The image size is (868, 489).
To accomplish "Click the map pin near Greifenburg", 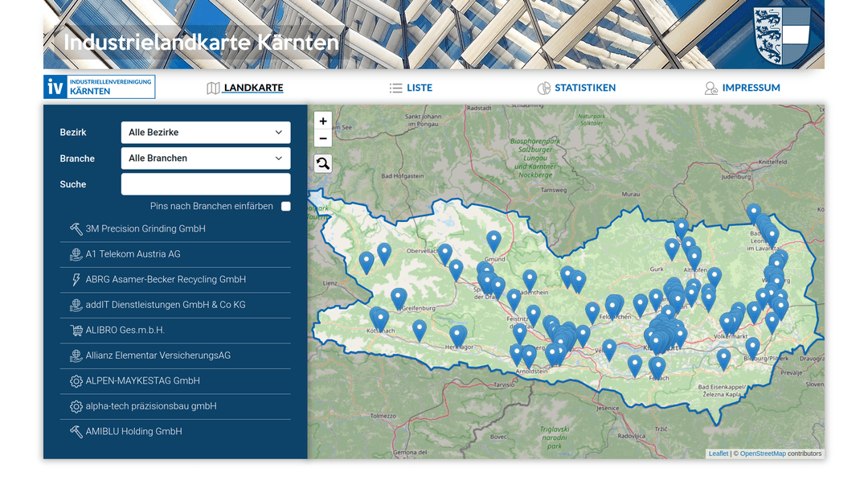I will click(399, 298).
